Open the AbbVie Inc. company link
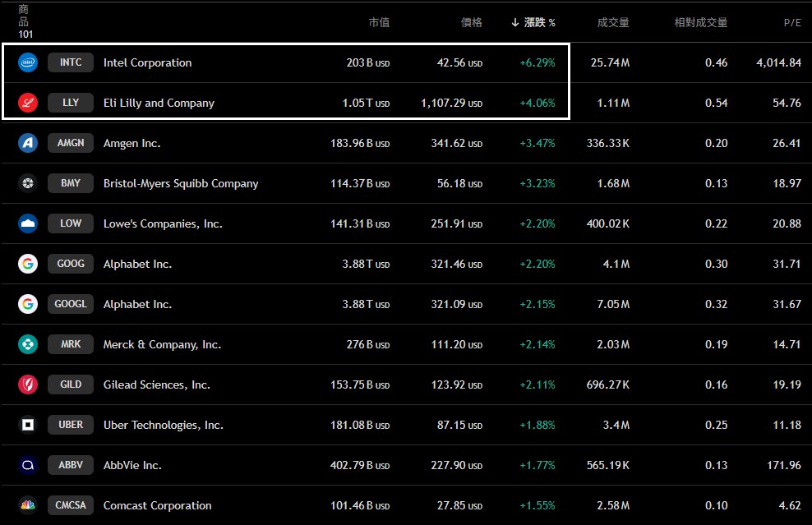 pyautogui.click(x=132, y=465)
